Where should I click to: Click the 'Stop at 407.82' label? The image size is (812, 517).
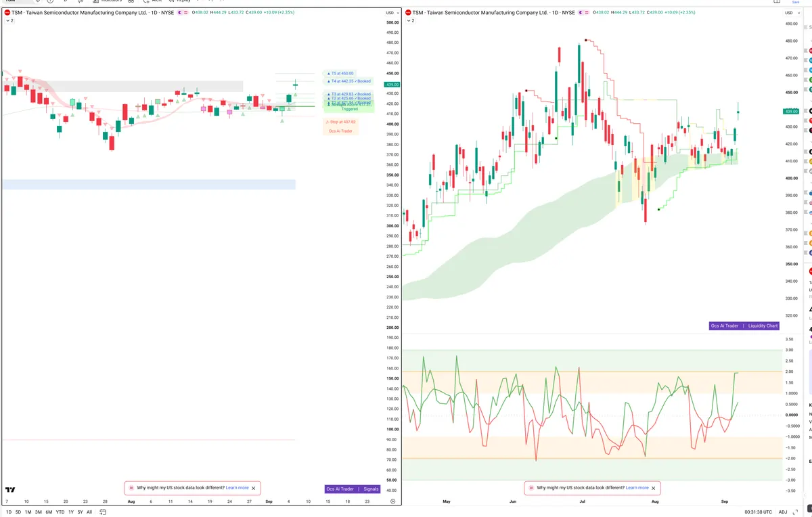[x=341, y=122]
